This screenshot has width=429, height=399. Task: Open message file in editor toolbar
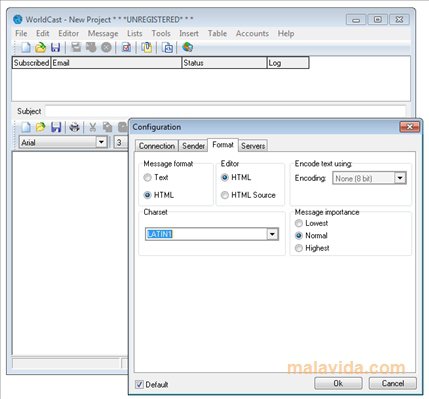40,127
